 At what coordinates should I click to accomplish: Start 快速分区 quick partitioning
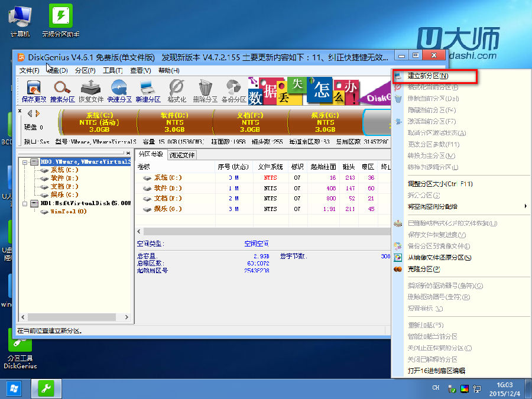click(x=119, y=91)
